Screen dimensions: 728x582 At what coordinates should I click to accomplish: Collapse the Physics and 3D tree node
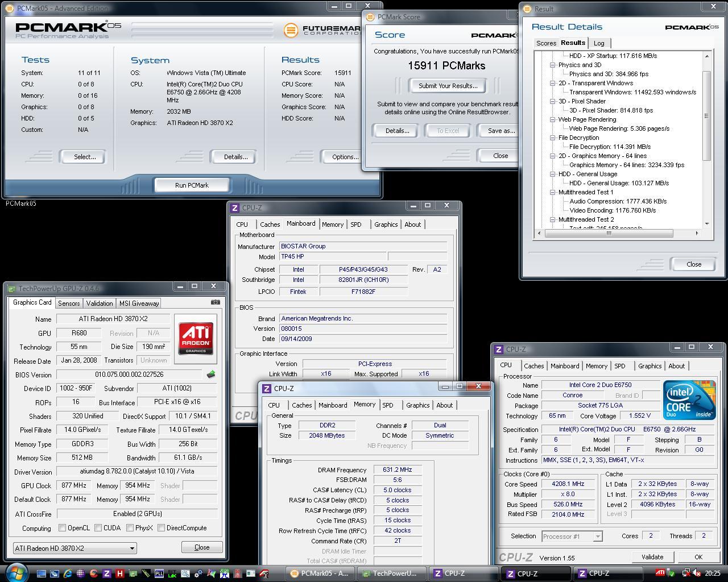(552, 65)
